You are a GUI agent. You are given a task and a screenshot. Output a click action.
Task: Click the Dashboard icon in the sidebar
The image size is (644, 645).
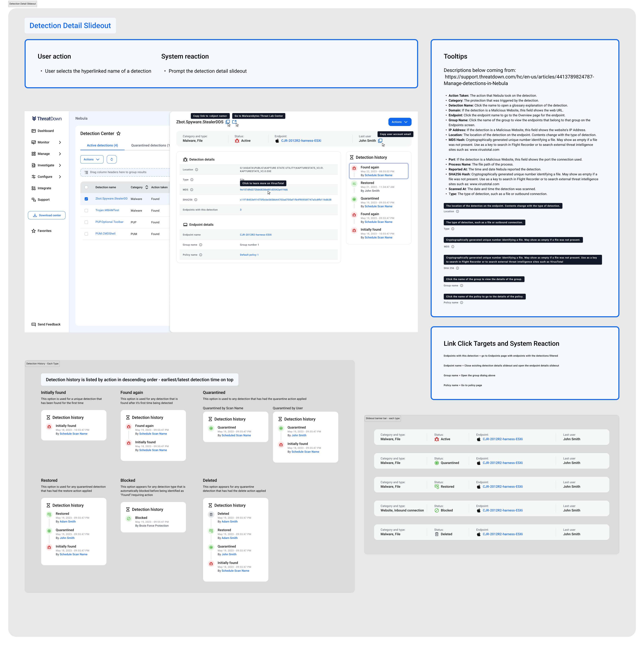(33, 131)
